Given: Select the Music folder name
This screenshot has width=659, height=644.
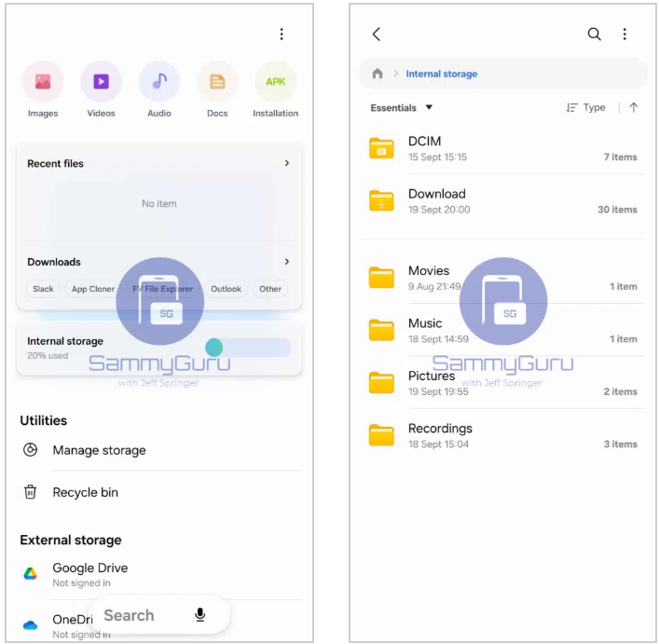Looking at the screenshot, I should (x=425, y=323).
